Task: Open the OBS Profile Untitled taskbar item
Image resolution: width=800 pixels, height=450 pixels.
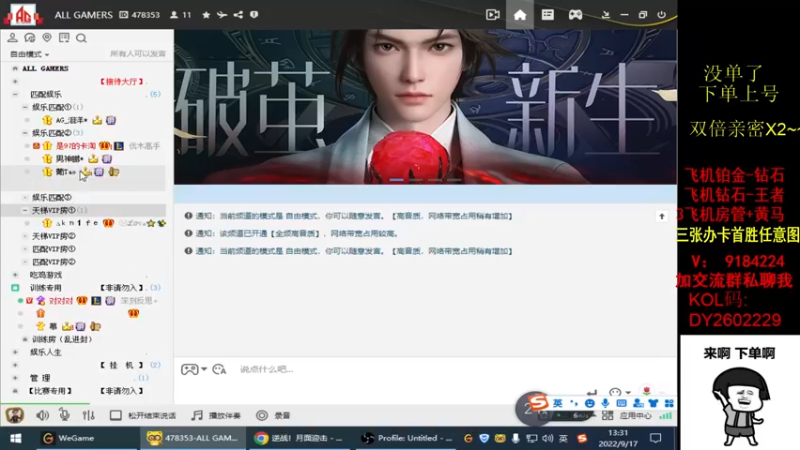Action: pos(406,438)
